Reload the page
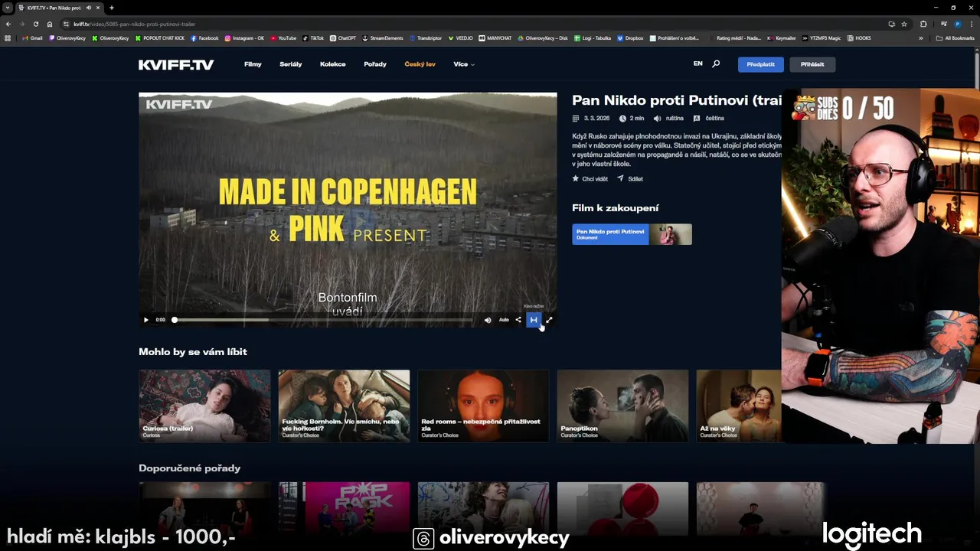Screen dimensions: 980x551 pos(36,24)
